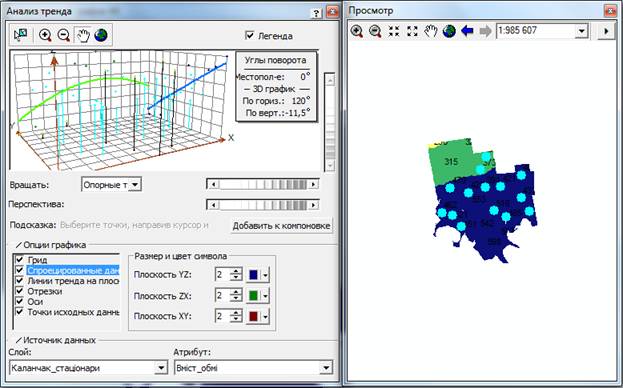The width and height of the screenshot is (623, 388).
Task: Click left arrow of Перспектива slider
Action: tap(213, 205)
